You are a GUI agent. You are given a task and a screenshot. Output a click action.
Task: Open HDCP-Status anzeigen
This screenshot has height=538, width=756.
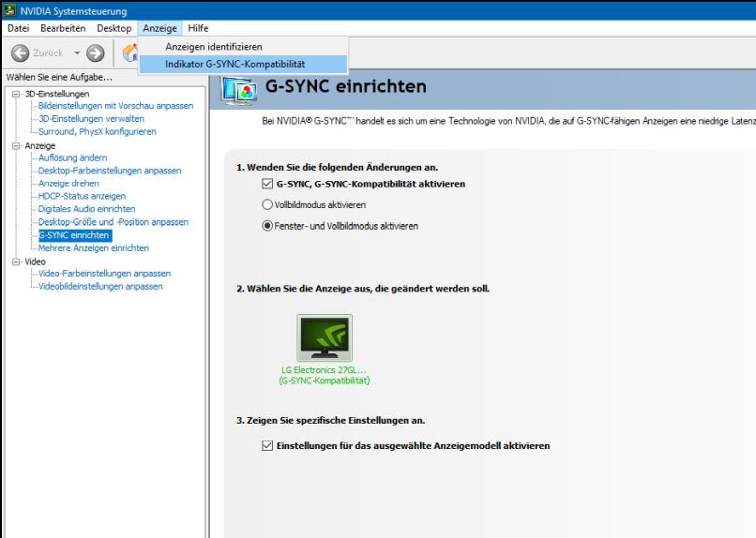click(82, 196)
